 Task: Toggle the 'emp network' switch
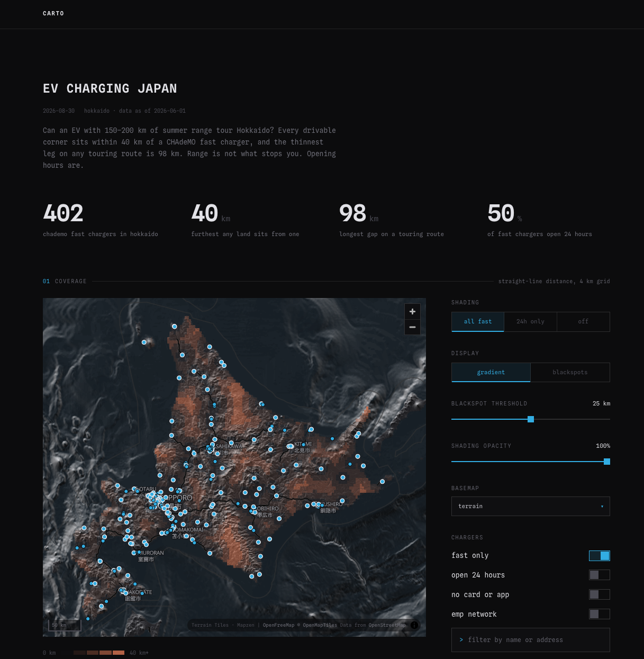click(x=600, y=615)
